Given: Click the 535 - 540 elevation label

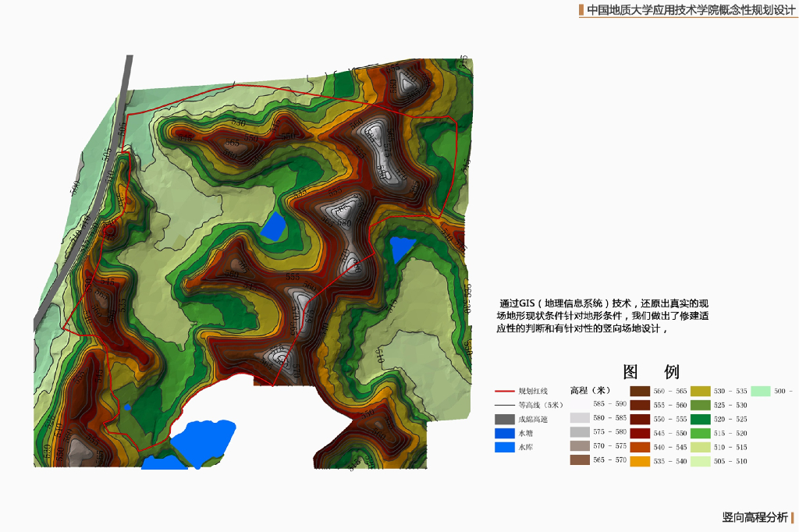Looking at the screenshot, I should (x=670, y=461).
